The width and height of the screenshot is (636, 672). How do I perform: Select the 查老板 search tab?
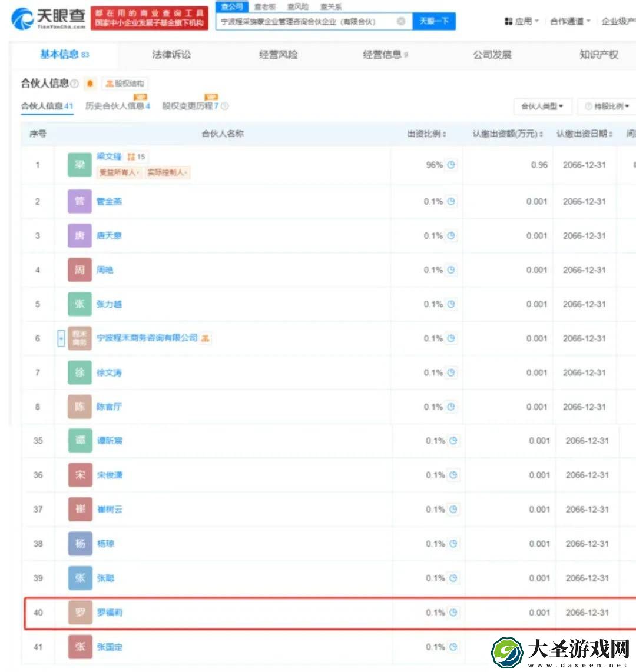click(x=265, y=6)
